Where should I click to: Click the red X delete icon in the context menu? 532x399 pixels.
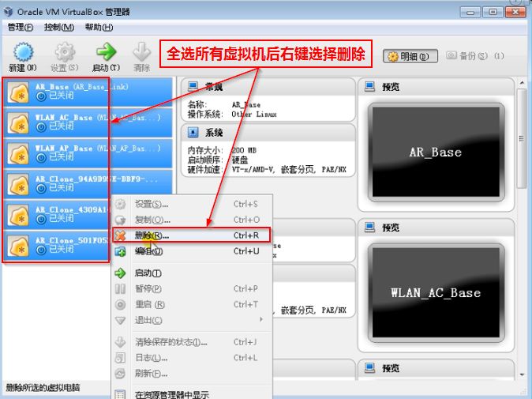(x=121, y=235)
